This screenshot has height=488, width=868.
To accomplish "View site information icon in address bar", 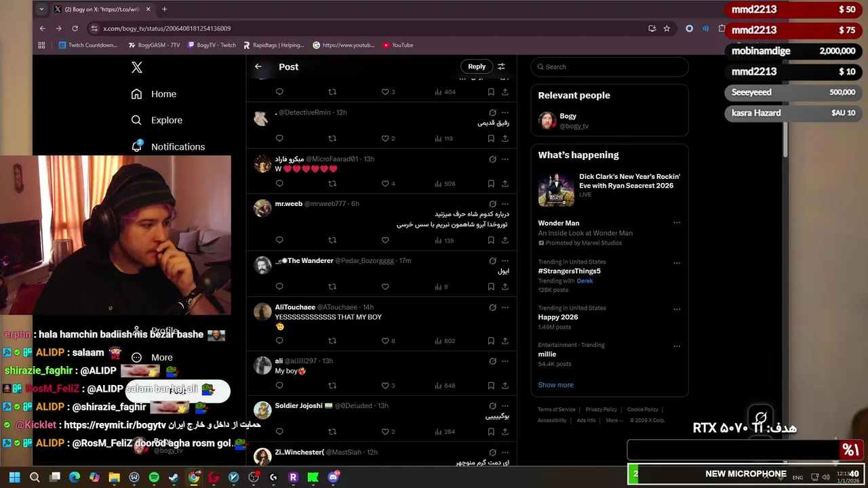I will (x=94, y=28).
